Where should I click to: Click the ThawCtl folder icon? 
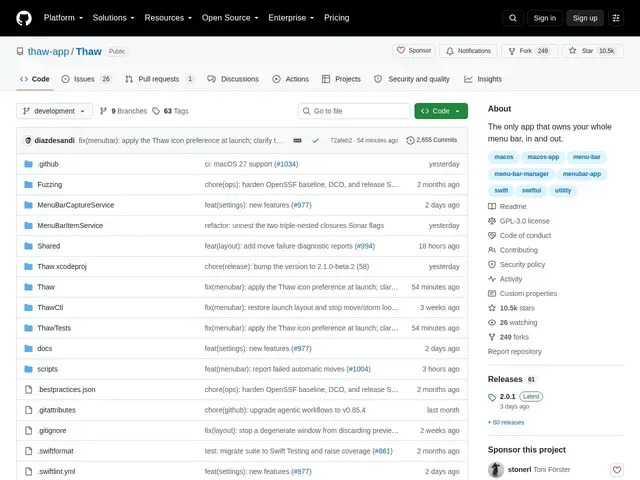tap(28, 307)
